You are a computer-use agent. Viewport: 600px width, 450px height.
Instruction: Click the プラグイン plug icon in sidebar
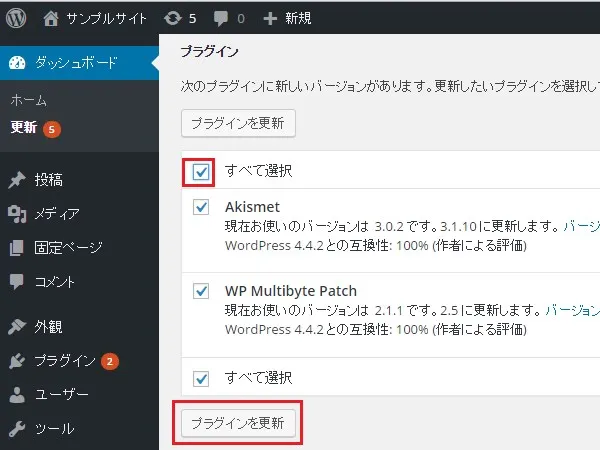pos(17,360)
